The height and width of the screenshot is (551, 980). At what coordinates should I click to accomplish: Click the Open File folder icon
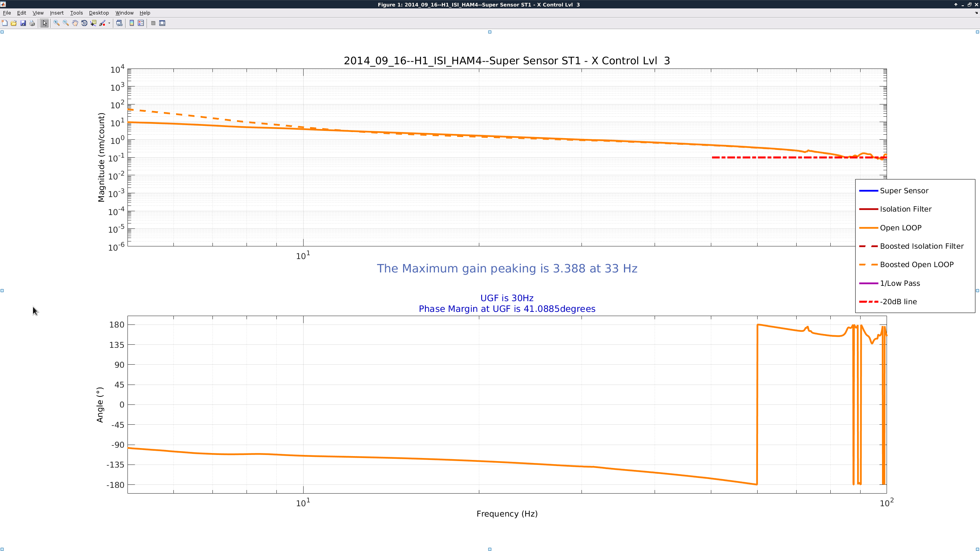[x=14, y=23]
